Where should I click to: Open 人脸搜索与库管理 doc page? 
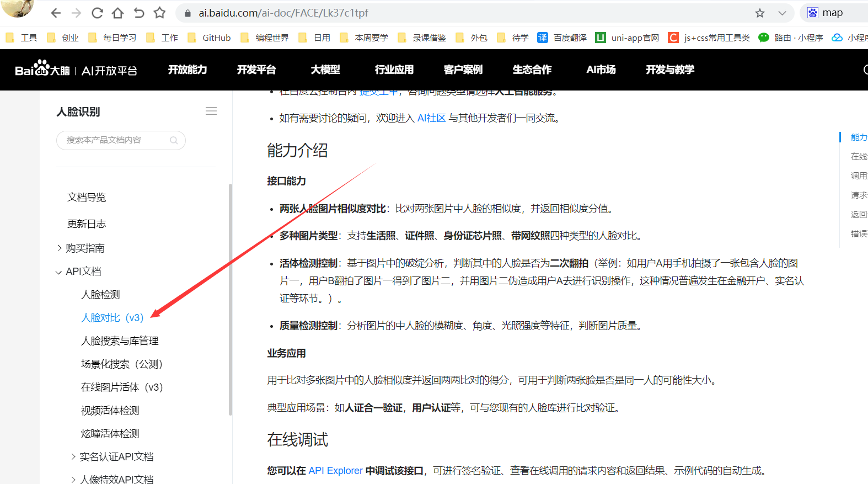(120, 341)
